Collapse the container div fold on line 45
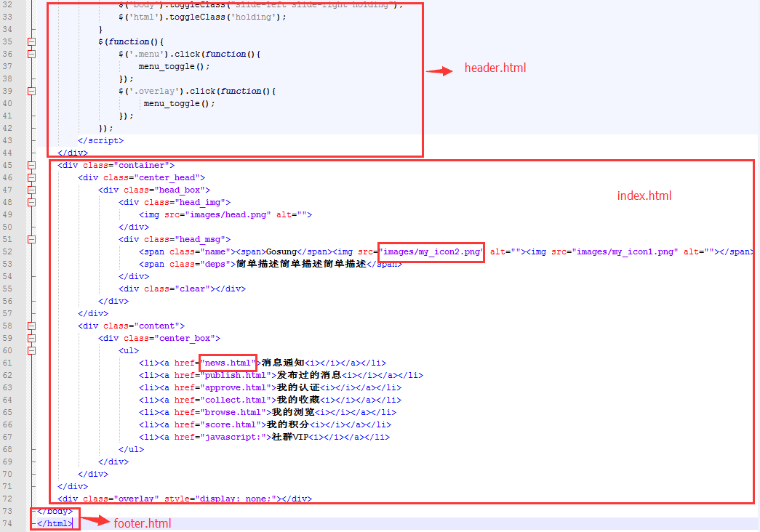Viewport: 760px width, 532px height. [31, 165]
